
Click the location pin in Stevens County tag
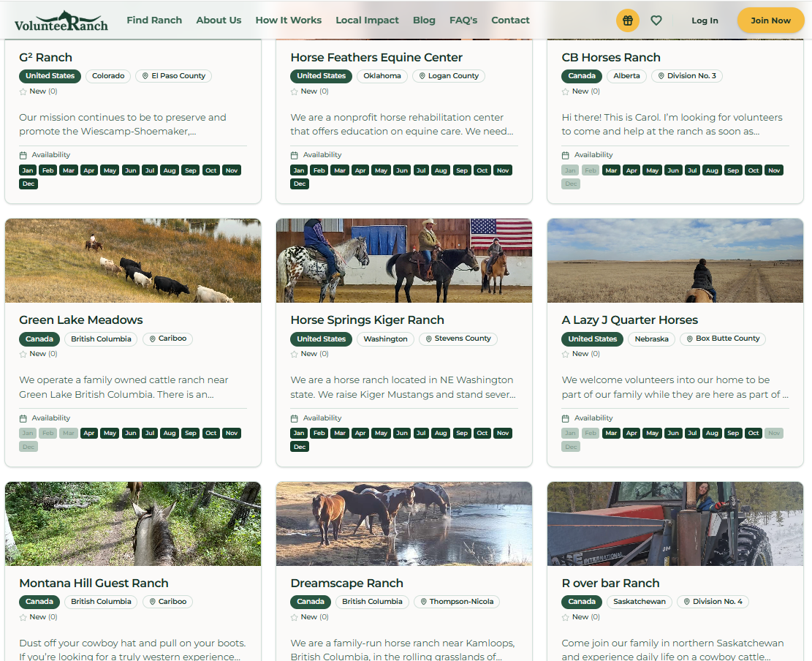pos(428,339)
